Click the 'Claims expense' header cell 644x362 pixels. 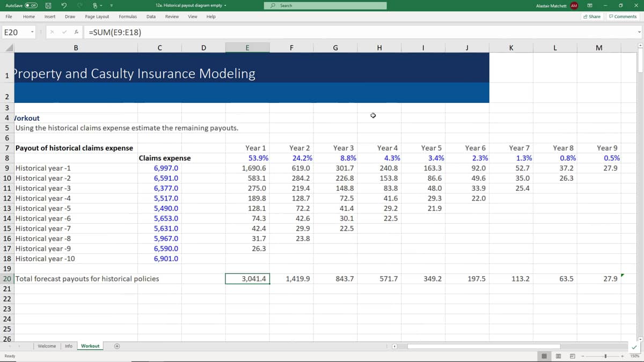[160, 158]
